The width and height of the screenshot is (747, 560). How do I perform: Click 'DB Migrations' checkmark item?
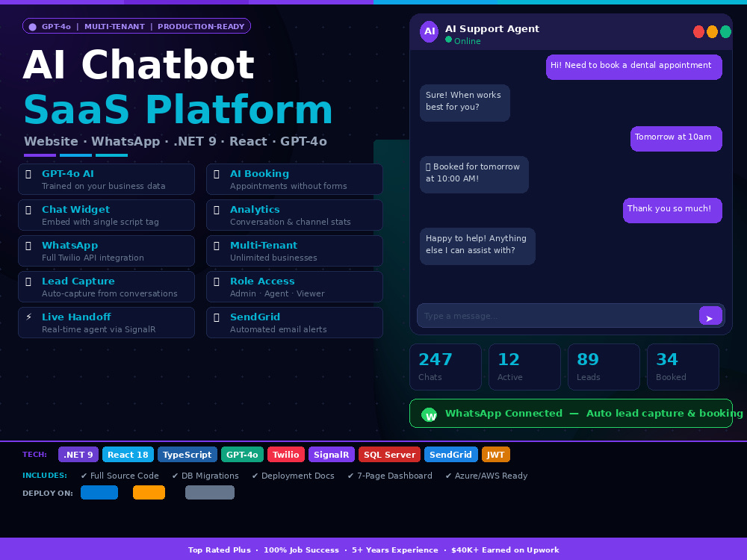click(205, 476)
